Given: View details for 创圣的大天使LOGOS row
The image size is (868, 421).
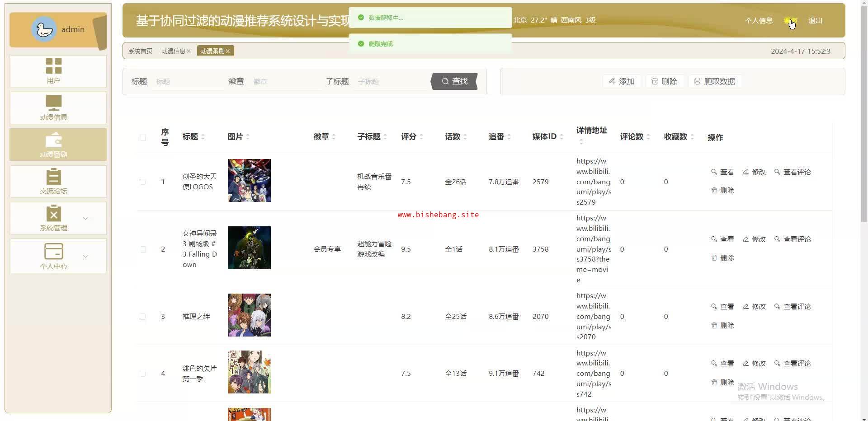Looking at the screenshot, I should coord(722,172).
